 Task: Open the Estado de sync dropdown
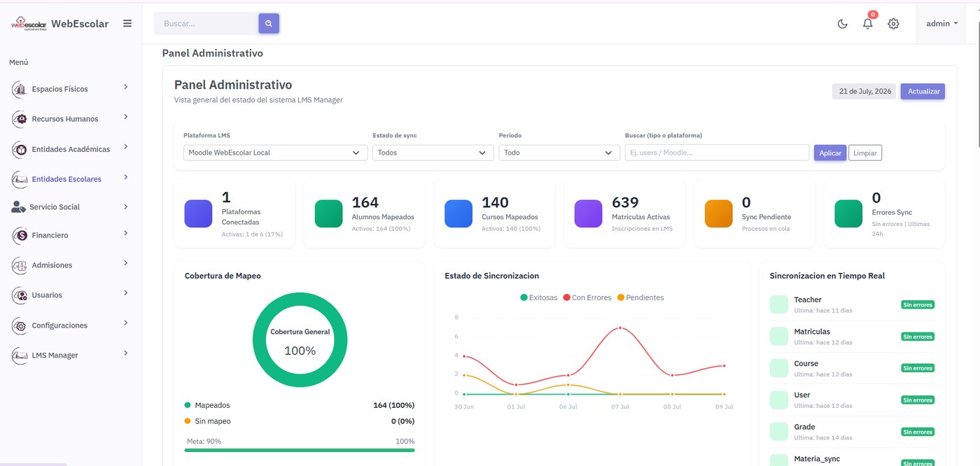[x=433, y=153]
